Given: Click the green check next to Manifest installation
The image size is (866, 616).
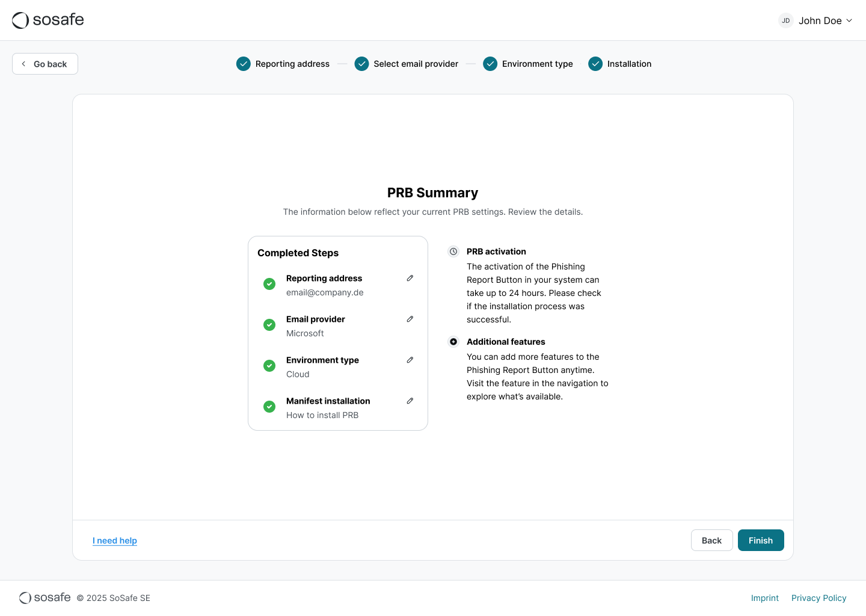Looking at the screenshot, I should click(x=269, y=407).
